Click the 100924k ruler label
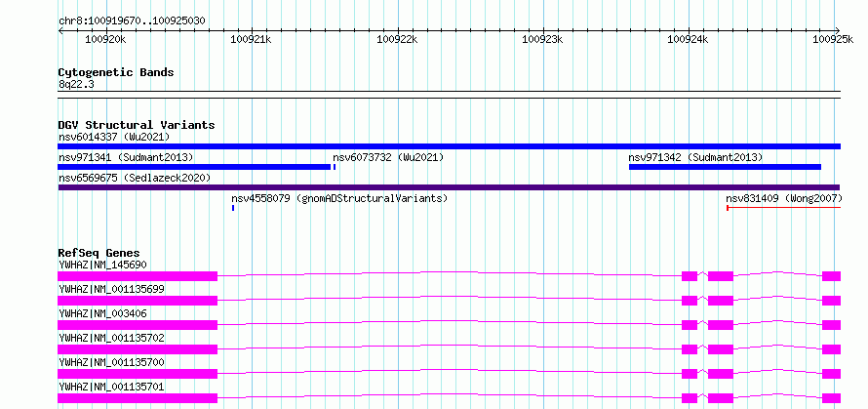 (689, 39)
